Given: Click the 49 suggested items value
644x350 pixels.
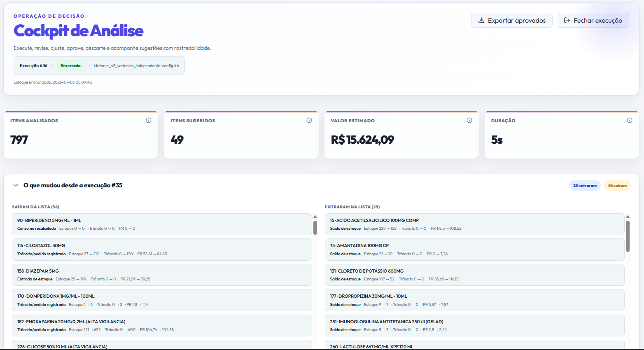Looking at the screenshot, I should pos(177,140).
